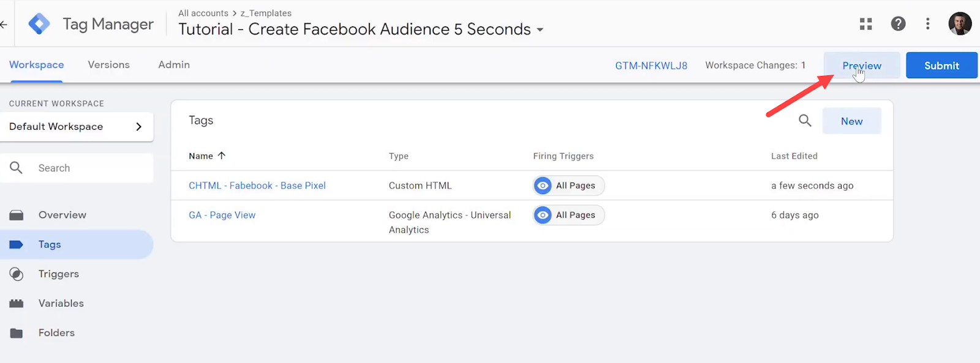Open the Help menu icon
Image resolution: width=980 pixels, height=363 pixels.
pyautogui.click(x=898, y=24)
